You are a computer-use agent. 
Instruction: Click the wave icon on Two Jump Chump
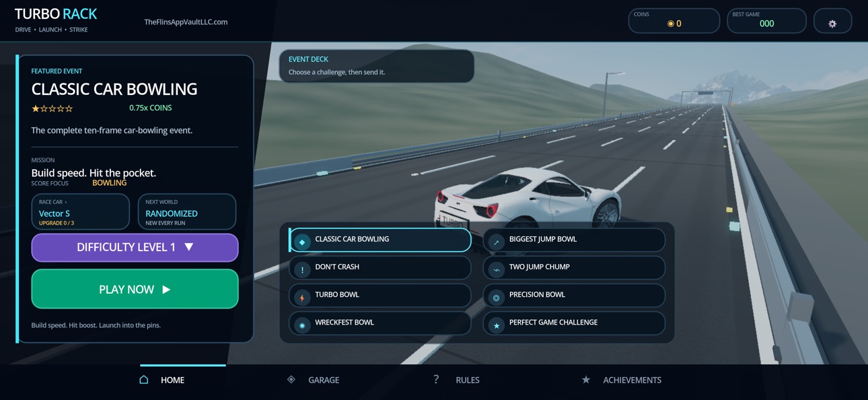pos(497,269)
